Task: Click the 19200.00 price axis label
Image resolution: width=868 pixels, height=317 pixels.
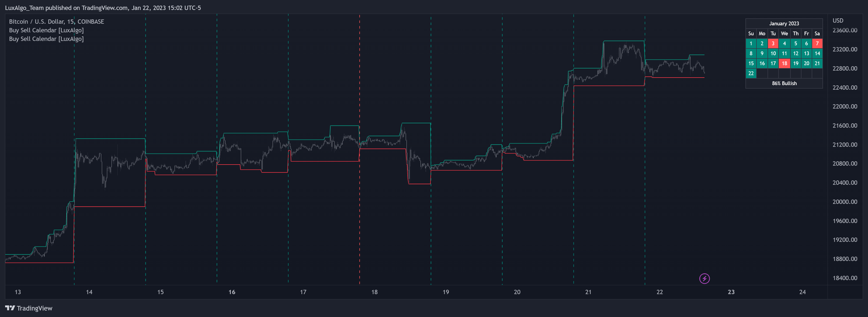Action: pyautogui.click(x=845, y=240)
